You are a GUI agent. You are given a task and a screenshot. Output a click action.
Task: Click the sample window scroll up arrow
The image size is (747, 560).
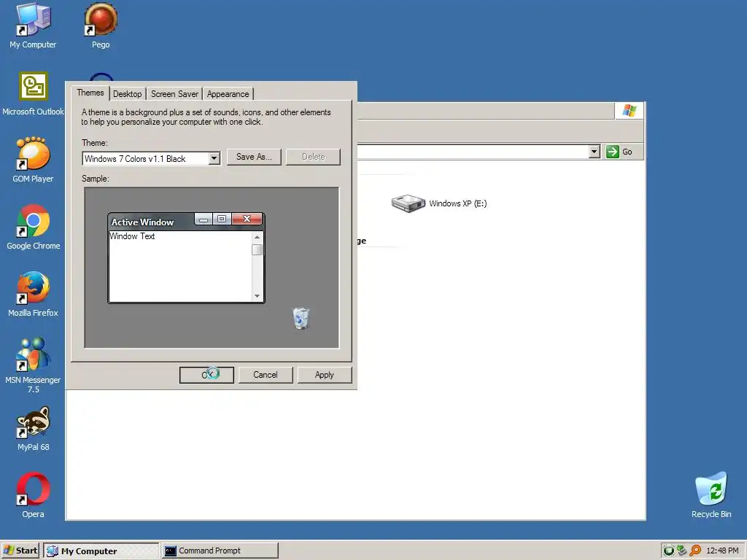(x=258, y=237)
